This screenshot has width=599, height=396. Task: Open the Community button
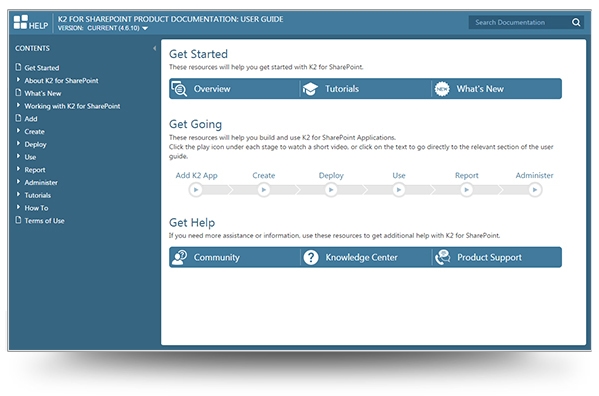pos(234,257)
